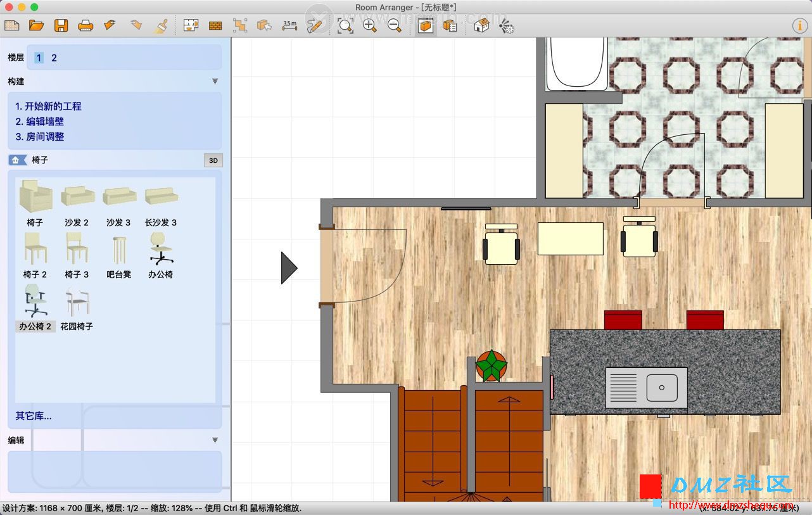Select the brick wall tool icon
The height and width of the screenshot is (515, 812).
(x=215, y=26)
